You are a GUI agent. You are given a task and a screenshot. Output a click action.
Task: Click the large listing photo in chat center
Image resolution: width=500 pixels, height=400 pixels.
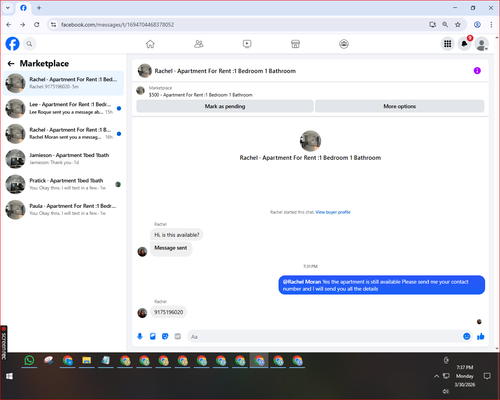(310, 141)
